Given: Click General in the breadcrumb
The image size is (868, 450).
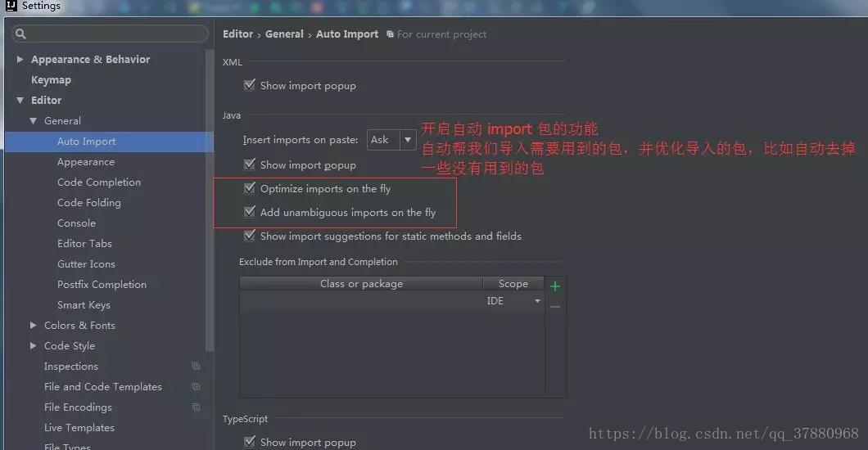Looking at the screenshot, I should (x=284, y=34).
